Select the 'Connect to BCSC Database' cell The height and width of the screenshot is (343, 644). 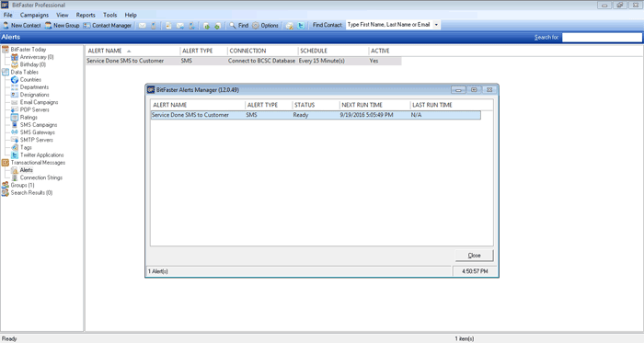(261, 61)
